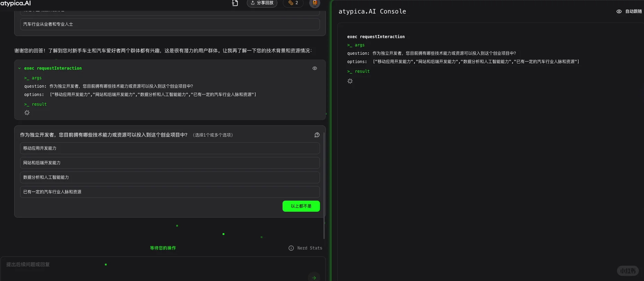
Task: Collapse the exec requestInteraction block chevron
Action: tap(19, 68)
